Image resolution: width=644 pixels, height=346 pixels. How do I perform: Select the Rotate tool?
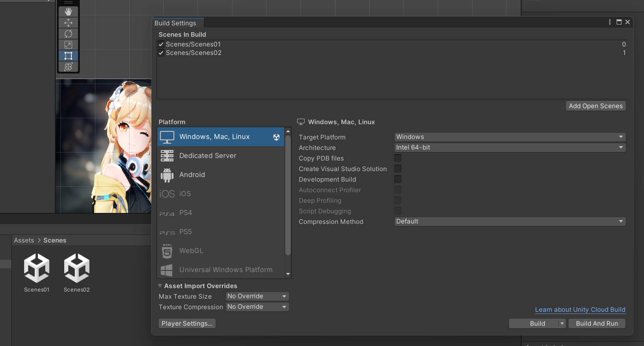coord(68,34)
